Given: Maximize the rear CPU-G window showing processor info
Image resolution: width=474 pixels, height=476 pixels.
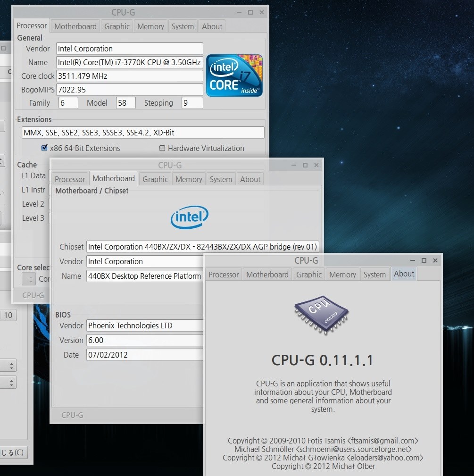Looking at the screenshot, I should tap(250, 12).
